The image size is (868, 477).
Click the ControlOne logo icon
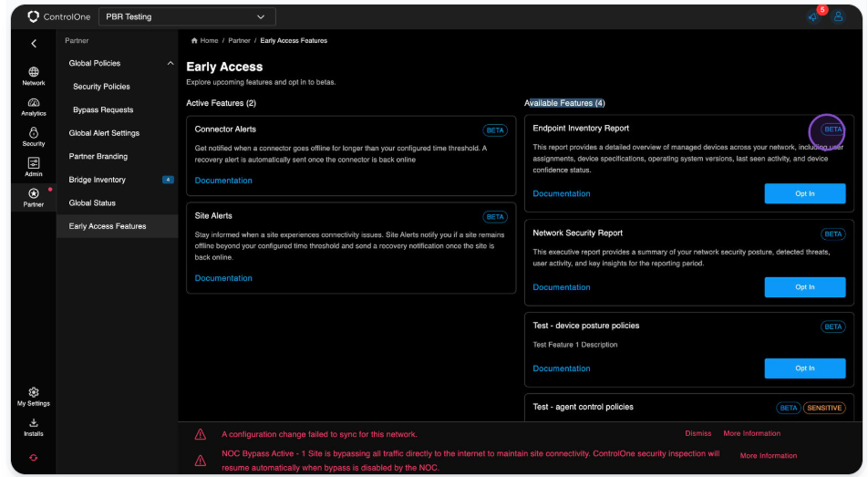[x=33, y=16]
